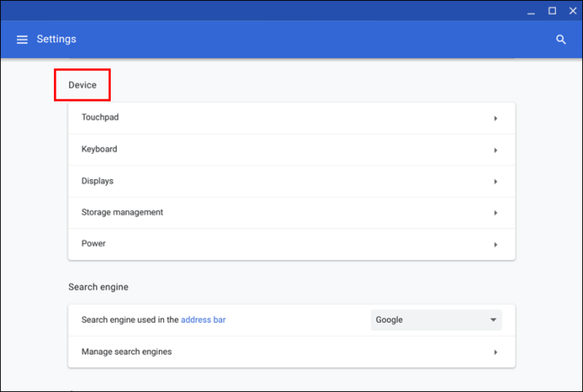Expand the Keyboard row arrow
The width and height of the screenshot is (583, 392).
tap(495, 150)
